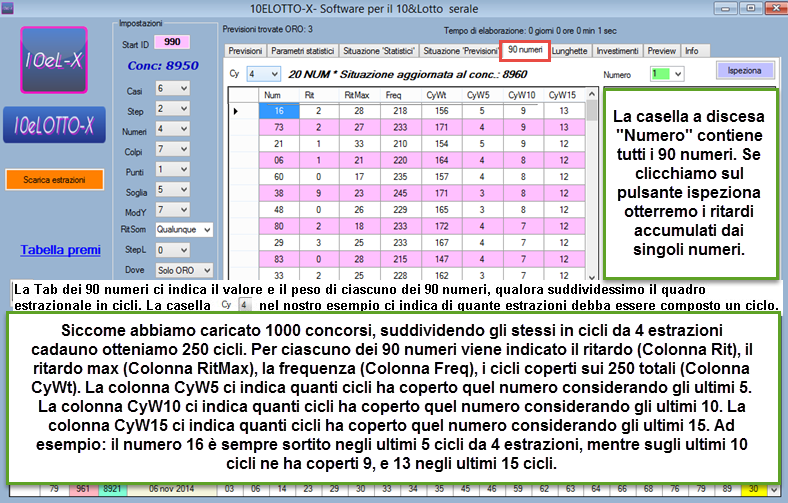Click the 06 nov 2014 date cell
788x503 pixels.
pos(172,489)
